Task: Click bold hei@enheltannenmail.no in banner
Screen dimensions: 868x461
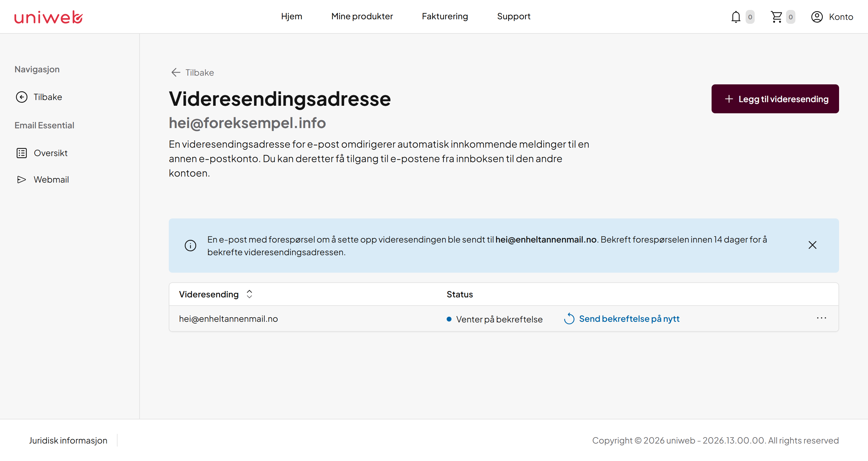Action: click(546, 239)
